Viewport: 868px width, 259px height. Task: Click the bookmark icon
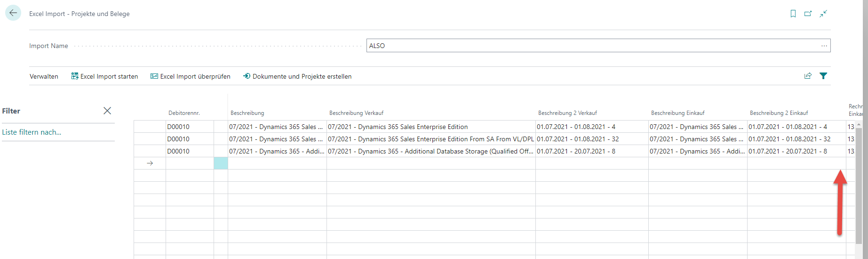pos(793,14)
